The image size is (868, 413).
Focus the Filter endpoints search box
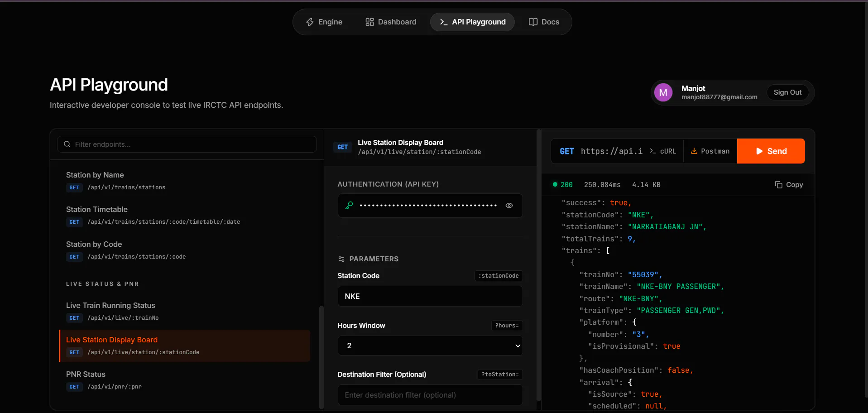pos(187,144)
